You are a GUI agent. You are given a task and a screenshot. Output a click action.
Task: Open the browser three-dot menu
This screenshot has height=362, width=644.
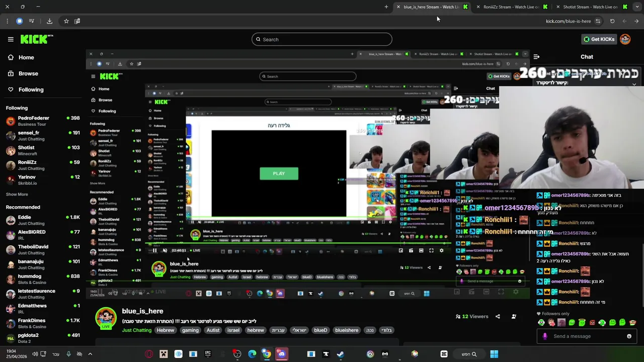7,21
